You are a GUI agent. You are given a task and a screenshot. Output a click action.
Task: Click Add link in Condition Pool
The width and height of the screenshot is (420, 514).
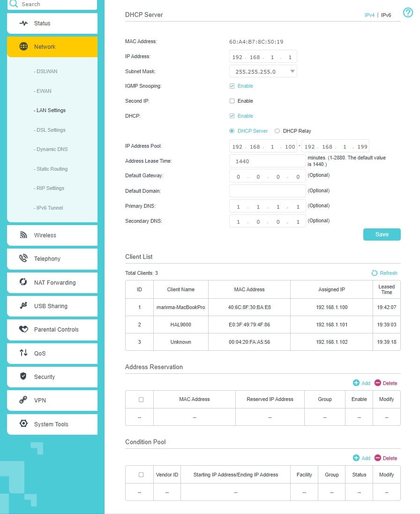point(366,458)
